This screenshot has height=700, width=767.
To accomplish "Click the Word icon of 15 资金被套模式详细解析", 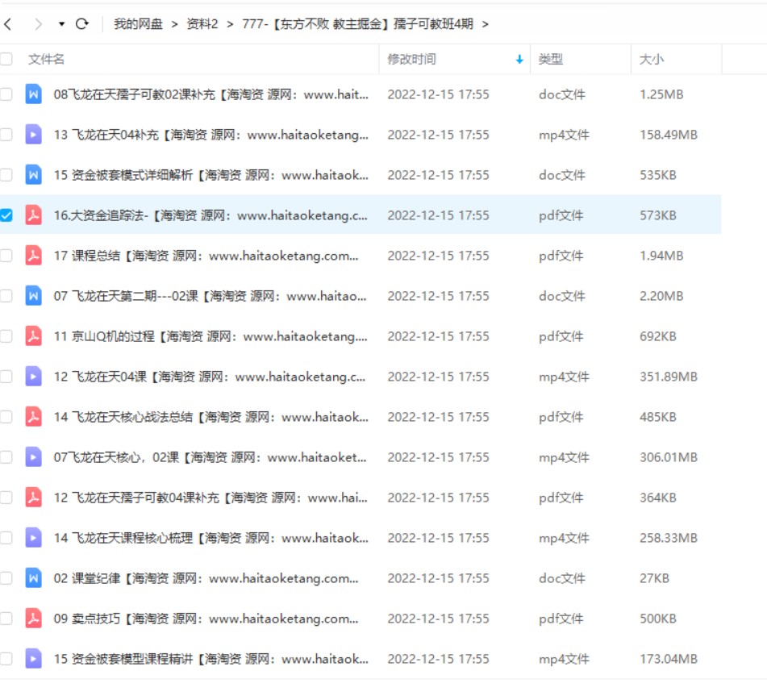I will (33, 175).
